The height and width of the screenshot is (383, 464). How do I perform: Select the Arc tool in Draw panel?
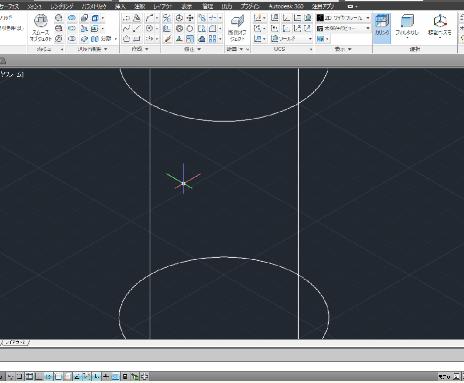tap(149, 18)
